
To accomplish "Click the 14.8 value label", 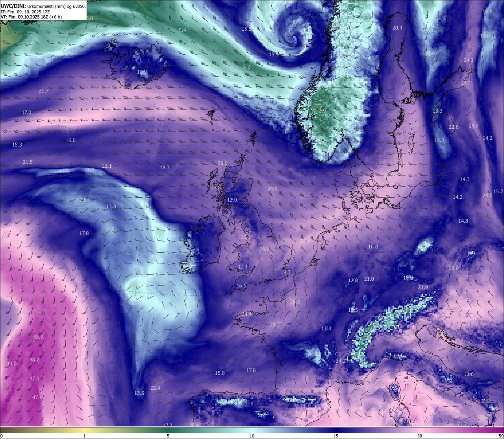I will coord(463,221).
